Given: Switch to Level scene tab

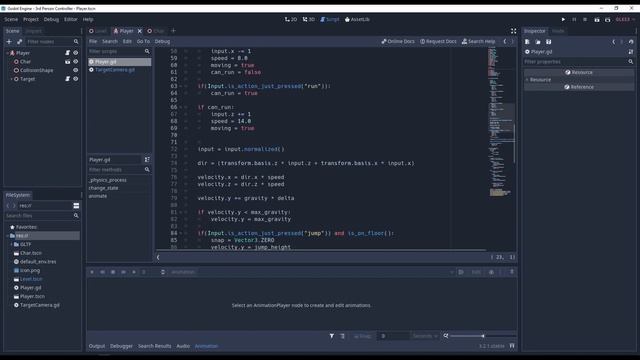Looking at the screenshot, I should click(98, 31).
